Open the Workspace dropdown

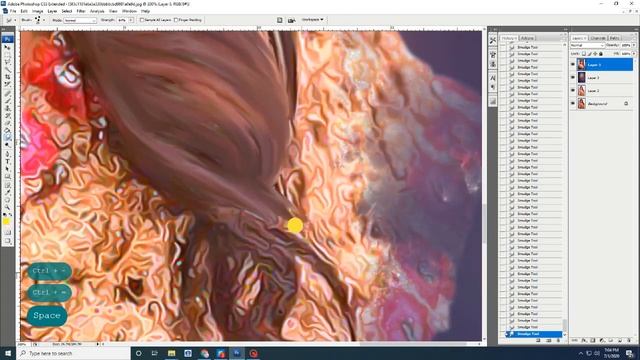tap(312, 20)
